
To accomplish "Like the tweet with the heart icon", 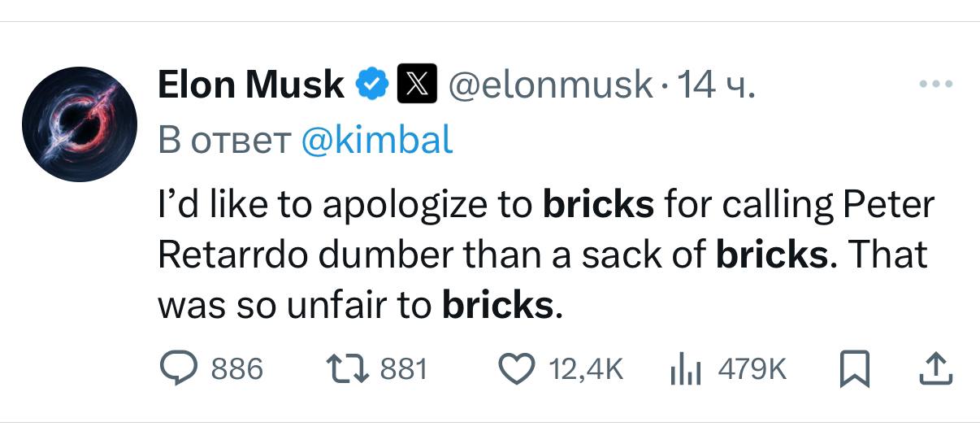I will pos(517,370).
